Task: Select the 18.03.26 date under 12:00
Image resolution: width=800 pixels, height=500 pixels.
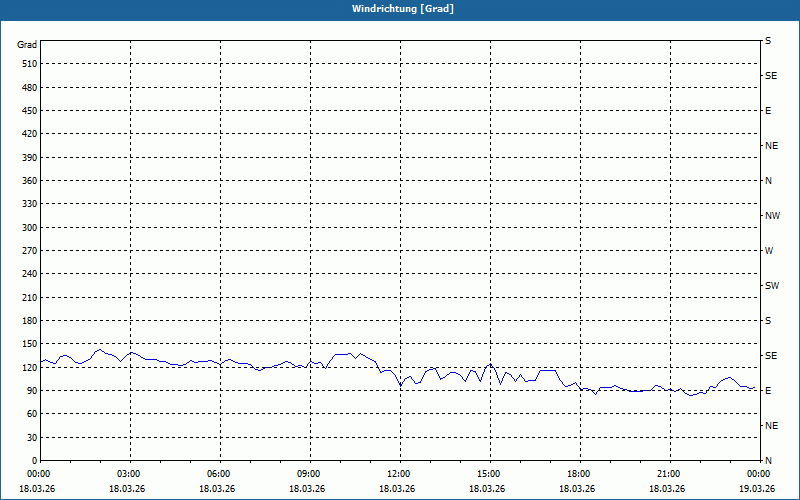Action: coord(397,489)
